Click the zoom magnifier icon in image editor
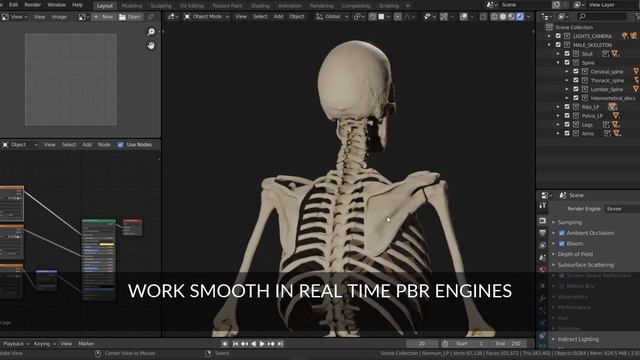This screenshot has width=640, height=360. tap(151, 32)
